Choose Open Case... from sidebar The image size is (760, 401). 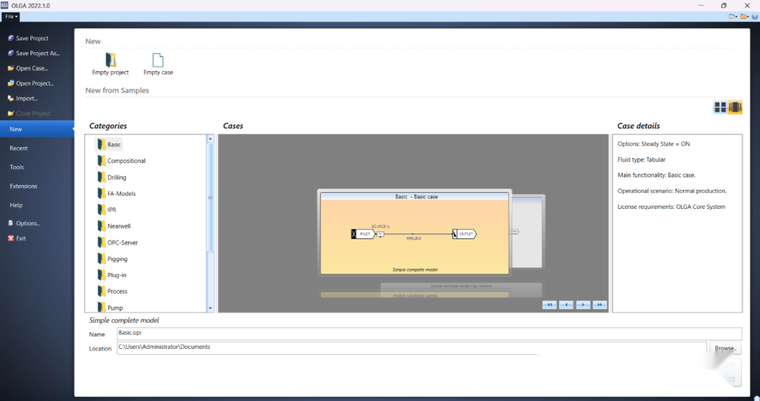point(28,68)
